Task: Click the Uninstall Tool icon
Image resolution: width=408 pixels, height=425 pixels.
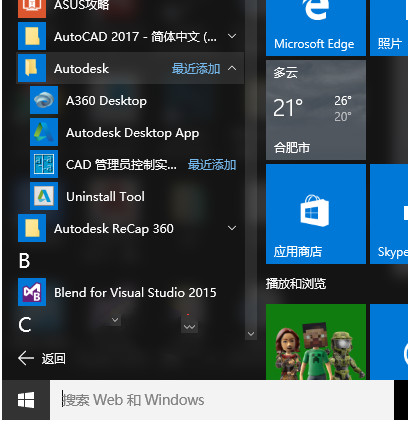Action: coord(44,196)
